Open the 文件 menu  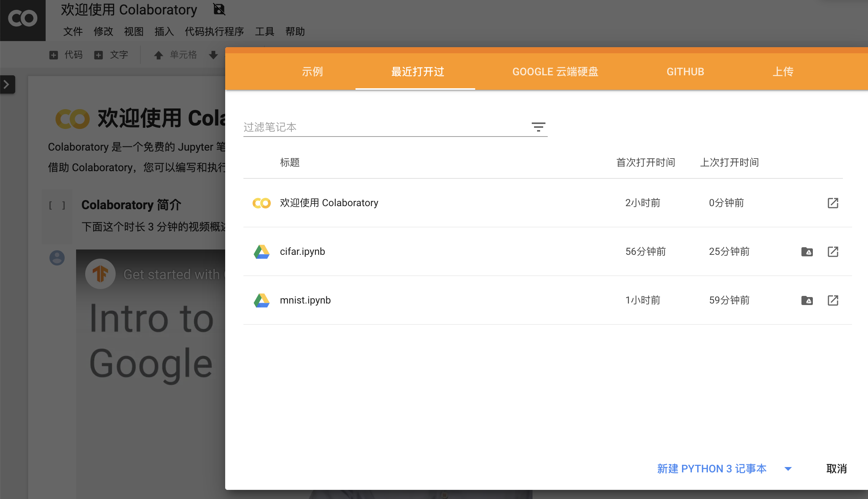pyautogui.click(x=73, y=32)
